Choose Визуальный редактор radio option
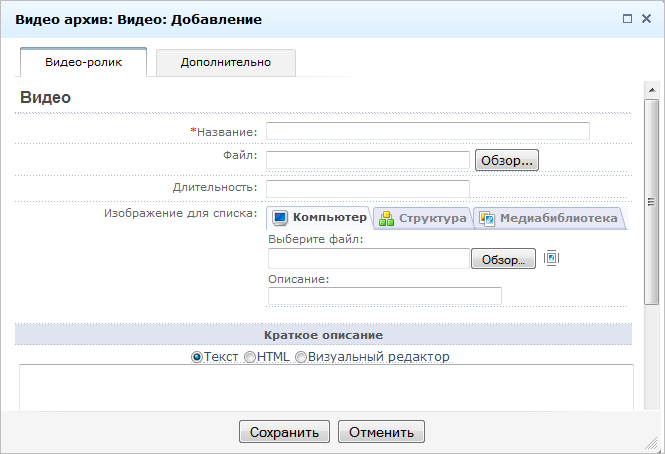Screen dimensions: 665x454 coord(301,357)
